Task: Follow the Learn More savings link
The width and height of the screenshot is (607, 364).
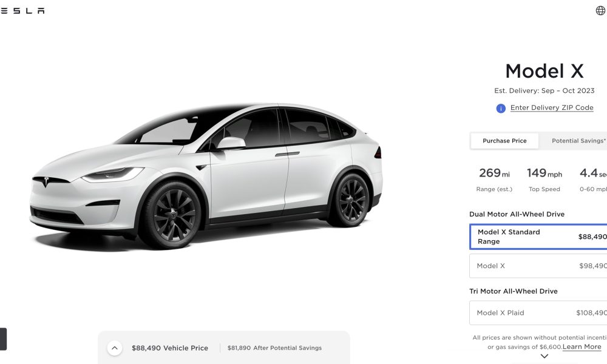Action: [582, 346]
